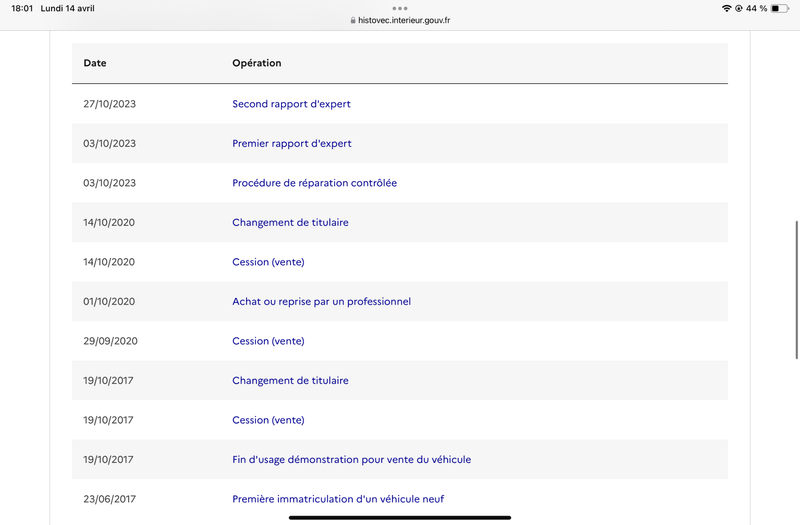Image resolution: width=800 pixels, height=525 pixels.
Task: Tap the battery indicator icon
Action: [780, 8]
